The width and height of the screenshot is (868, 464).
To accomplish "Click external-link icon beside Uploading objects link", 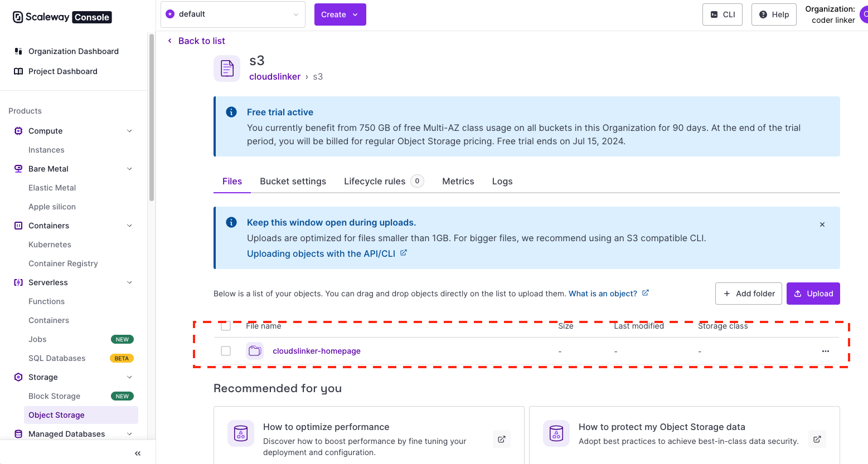I will click(404, 253).
